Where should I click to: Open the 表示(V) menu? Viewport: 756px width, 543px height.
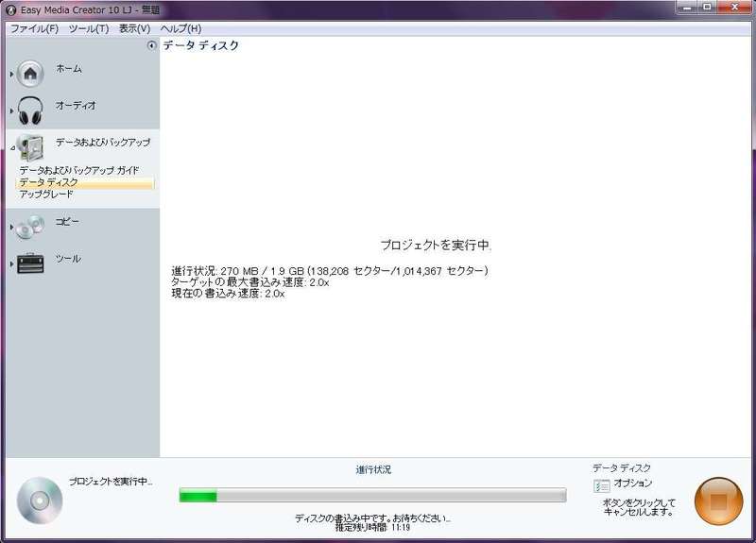click(134, 28)
